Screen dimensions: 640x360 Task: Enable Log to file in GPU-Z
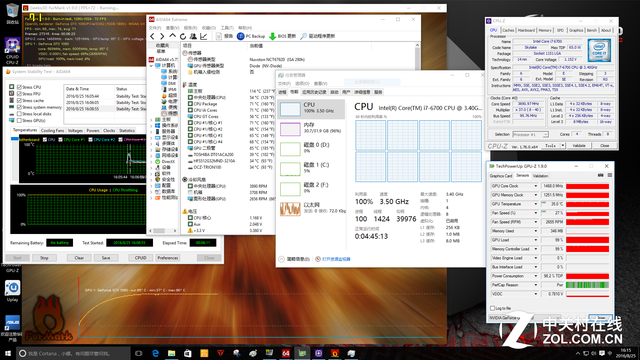pos(492,308)
